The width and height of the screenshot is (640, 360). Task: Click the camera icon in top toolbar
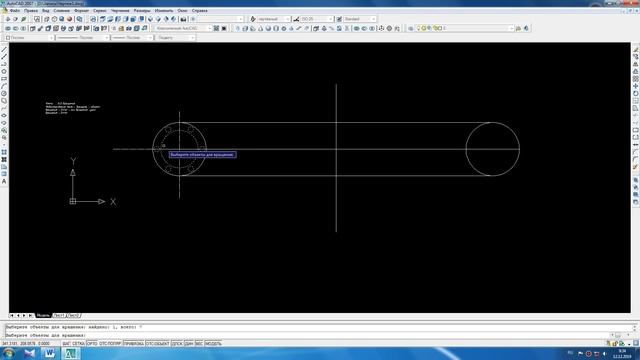[183, 19]
